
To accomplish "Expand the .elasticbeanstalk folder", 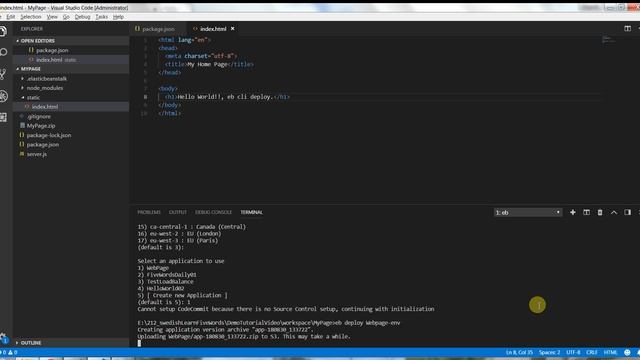I will (x=47, y=78).
